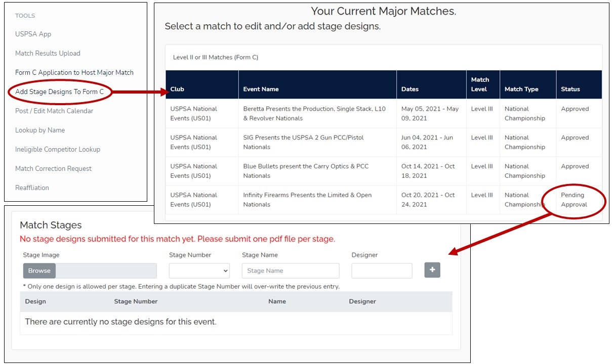Select SIG 2 Gun PCC/Pistol Nationals row
This screenshot has width=614, height=364.
point(303,142)
